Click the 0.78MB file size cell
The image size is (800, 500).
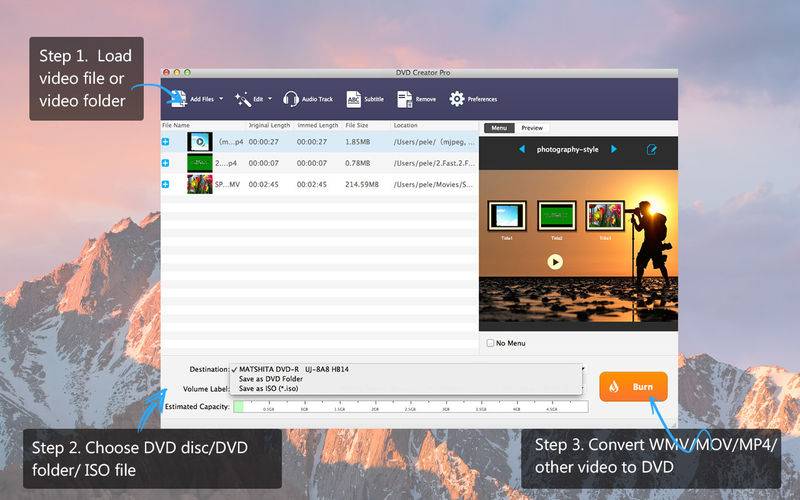[357, 163]
